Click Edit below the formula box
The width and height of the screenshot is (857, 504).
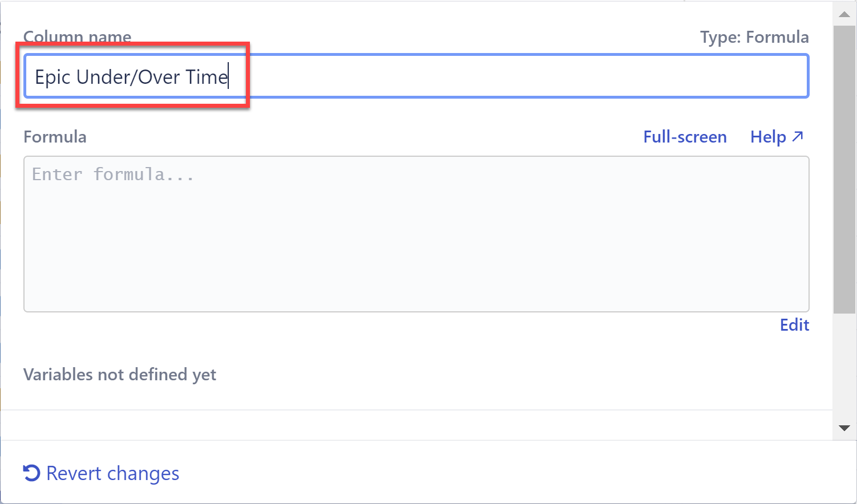794,324
